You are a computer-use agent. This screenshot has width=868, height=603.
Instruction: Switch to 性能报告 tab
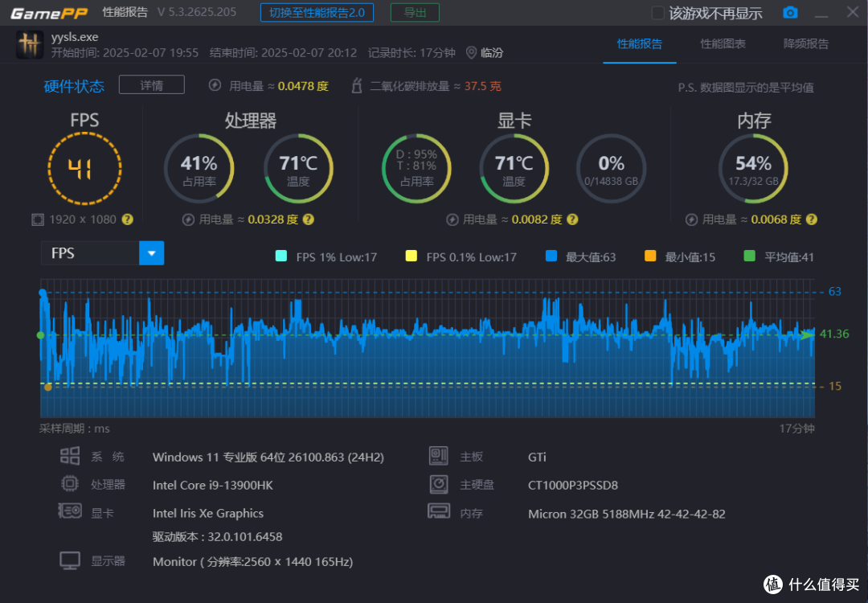pos(640,43)
